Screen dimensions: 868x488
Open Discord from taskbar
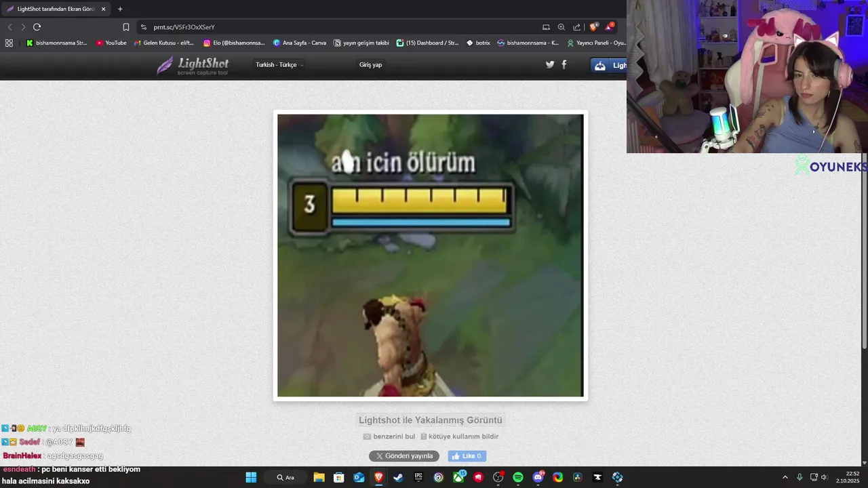click(x=538, y=477)
